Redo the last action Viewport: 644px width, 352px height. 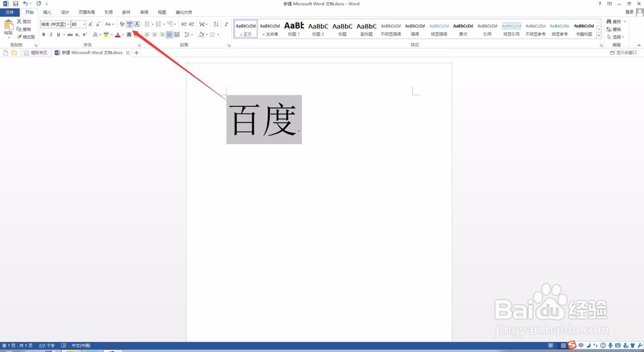(x=39, y=4)
